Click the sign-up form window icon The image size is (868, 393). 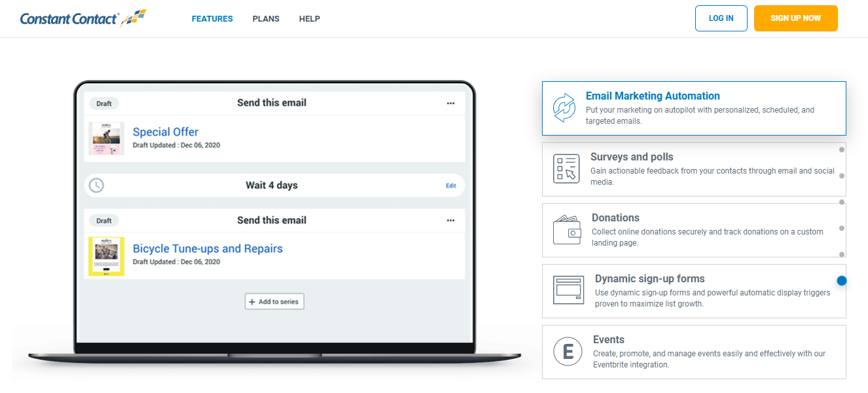(x=568, y=290)
